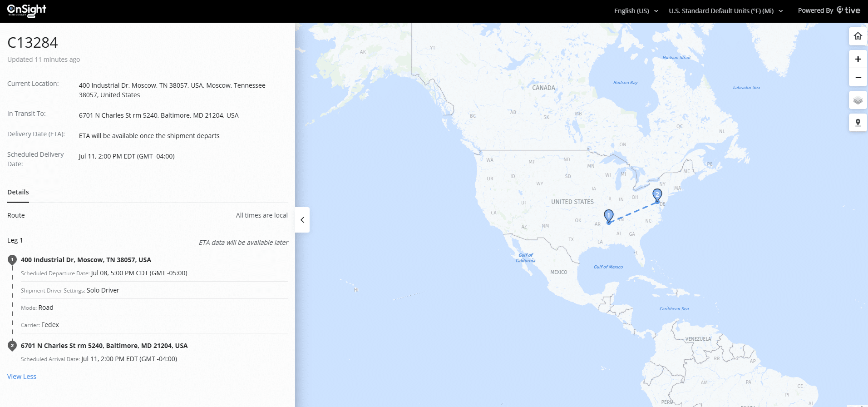The image size is (868, 407).
Task: Click the CANADA map label
Action: point(543,88)
